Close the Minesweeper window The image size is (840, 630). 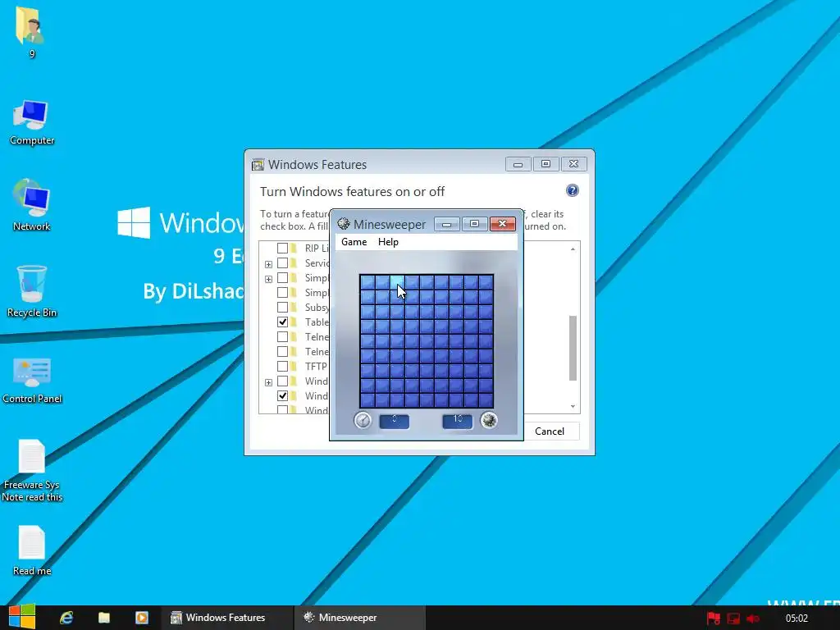click(503, 224)
